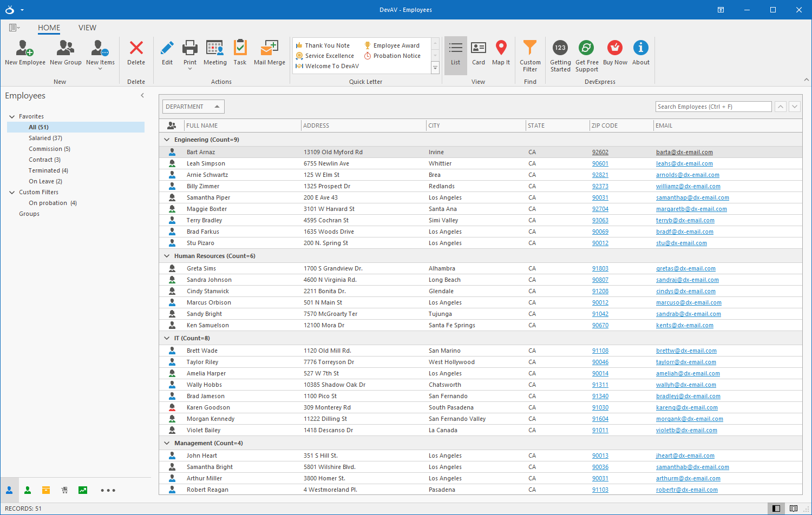This screenshot has height=515, width=812.
Task: Open the Sales cart module icon
Action: pos(64,490)
